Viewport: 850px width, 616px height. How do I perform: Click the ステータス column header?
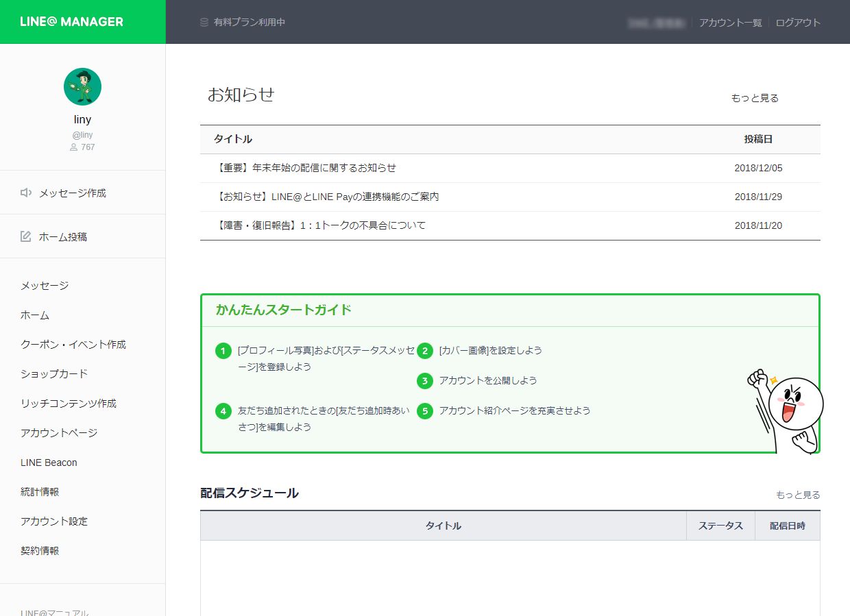(720, 526)
